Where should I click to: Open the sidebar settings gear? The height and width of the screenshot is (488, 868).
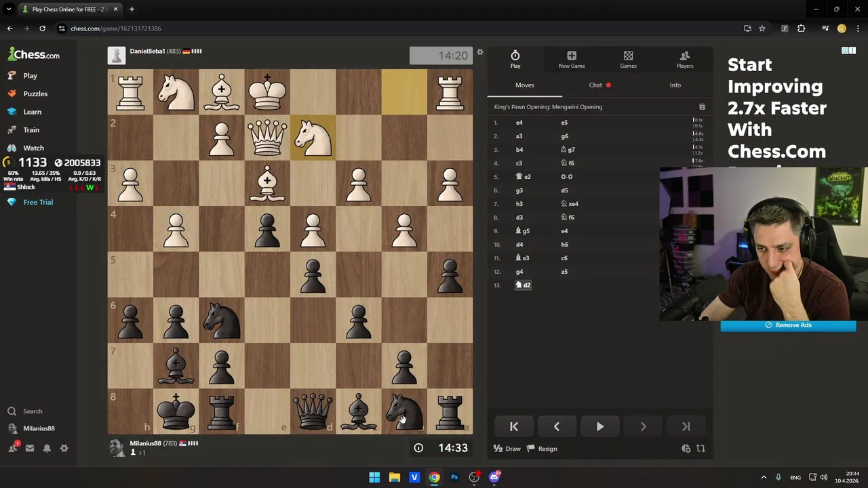pos(64,448)
